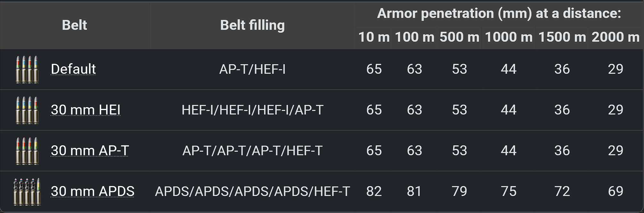Select the HEF-I/HEF-I/HEF-I/AP-T filling cell
The height and width of the screenshot is (213, 644).
252,110
